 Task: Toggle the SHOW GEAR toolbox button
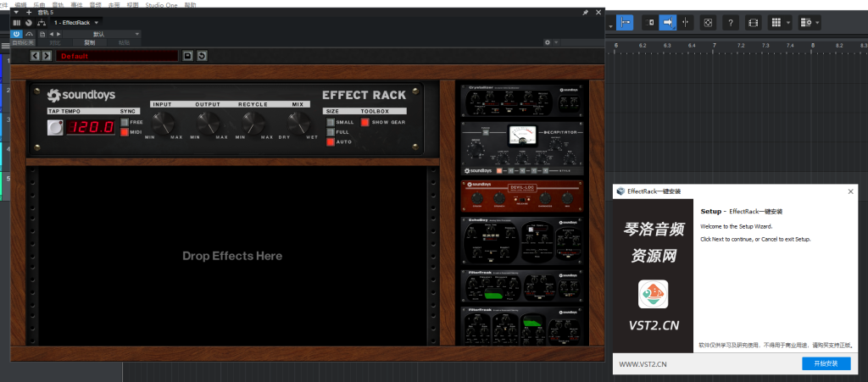[366, 122]
